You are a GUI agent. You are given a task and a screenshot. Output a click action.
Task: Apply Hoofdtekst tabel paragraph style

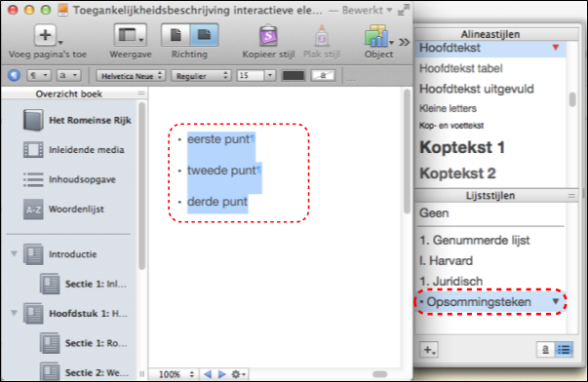461,68
